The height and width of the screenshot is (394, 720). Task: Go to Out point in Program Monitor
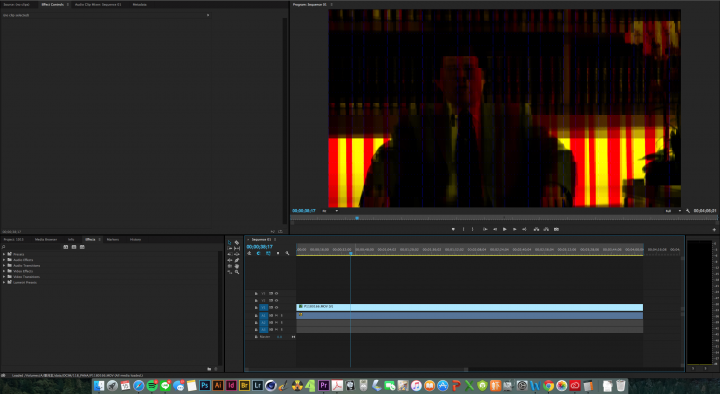pos(524,229)
